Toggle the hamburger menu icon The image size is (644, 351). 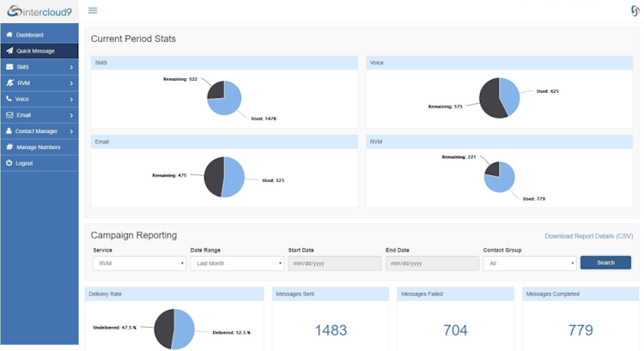(93, 10)
